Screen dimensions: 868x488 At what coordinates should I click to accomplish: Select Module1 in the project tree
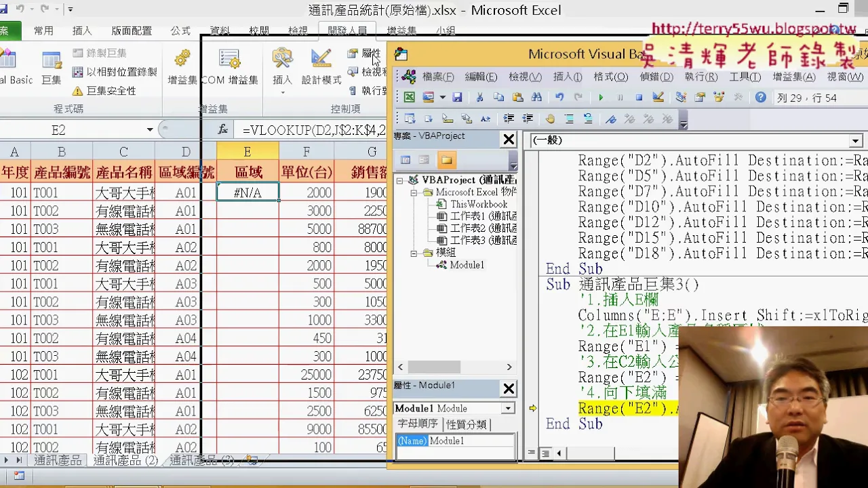[467, 265]
